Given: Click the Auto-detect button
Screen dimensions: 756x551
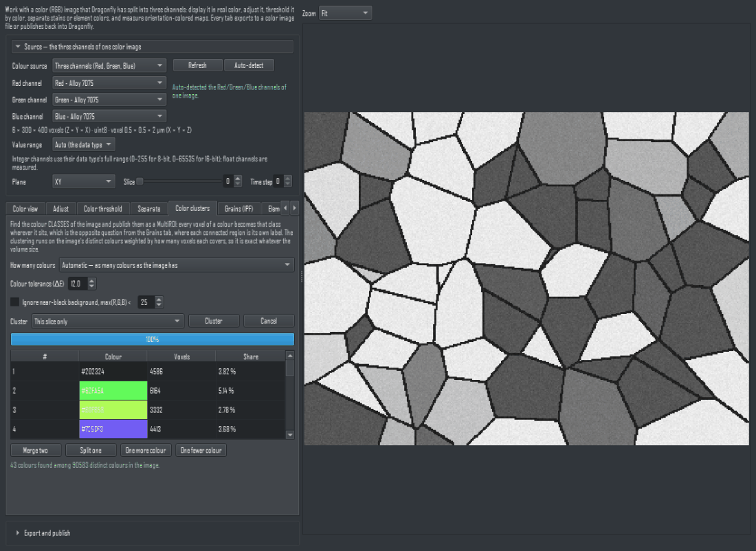Looking at the screenshot, I should pyautogui.click(x=249, y=65).
